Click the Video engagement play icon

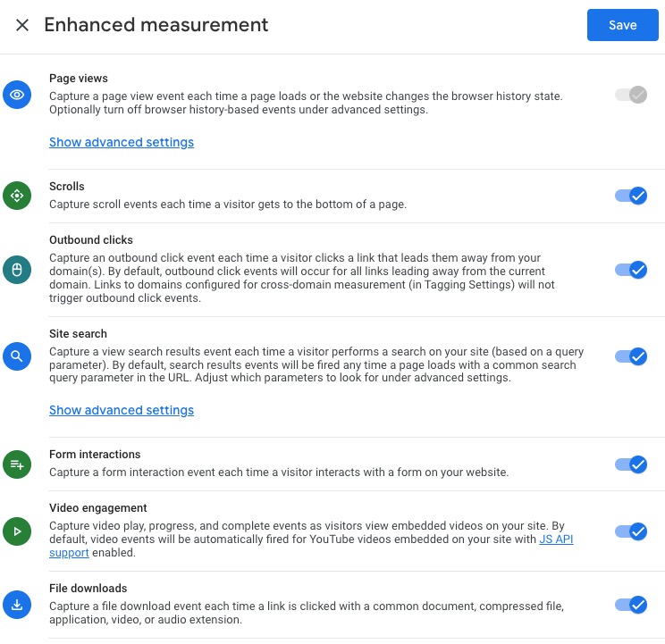tap(17, 531)
